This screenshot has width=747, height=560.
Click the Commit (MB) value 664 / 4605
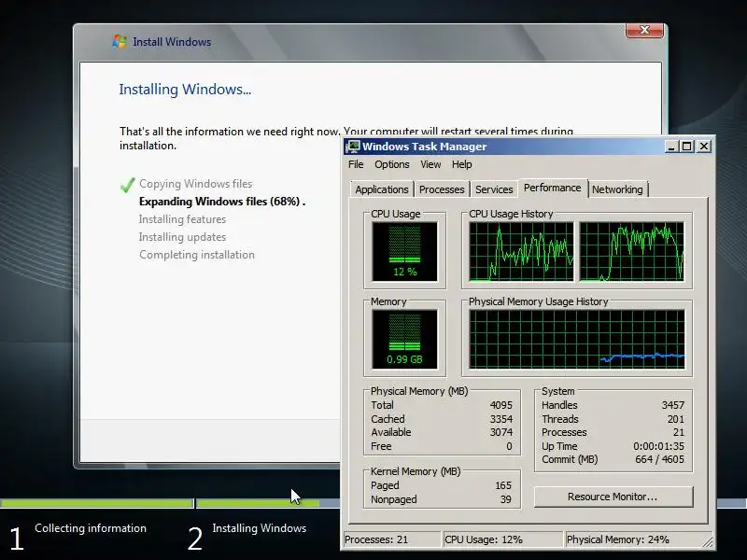659,459
